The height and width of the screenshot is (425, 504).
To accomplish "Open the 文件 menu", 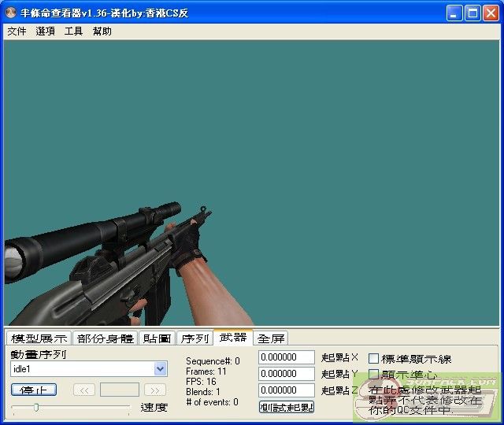I will pyautogui.click(x=17, y=31).
